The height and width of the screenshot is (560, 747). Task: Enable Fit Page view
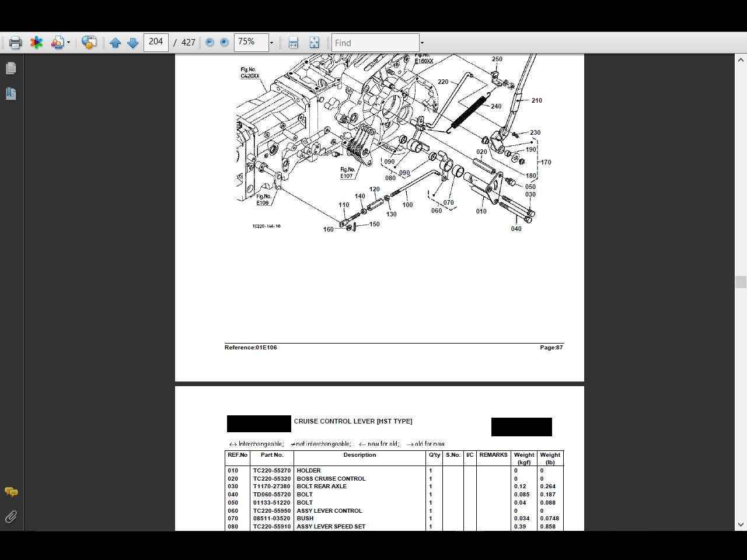(x=314, y=42)
